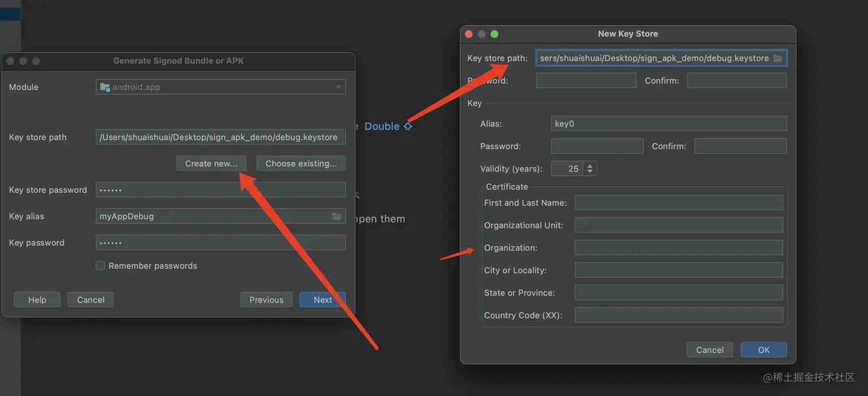Click the folder icon in Key alias field

[x=337, y=216]
